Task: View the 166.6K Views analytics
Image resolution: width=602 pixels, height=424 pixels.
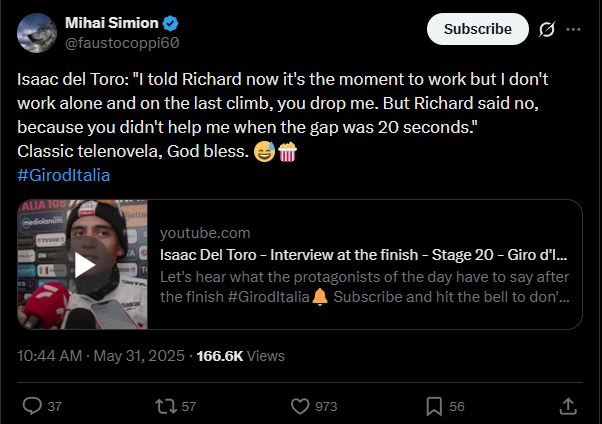Action: click(240, 355)
